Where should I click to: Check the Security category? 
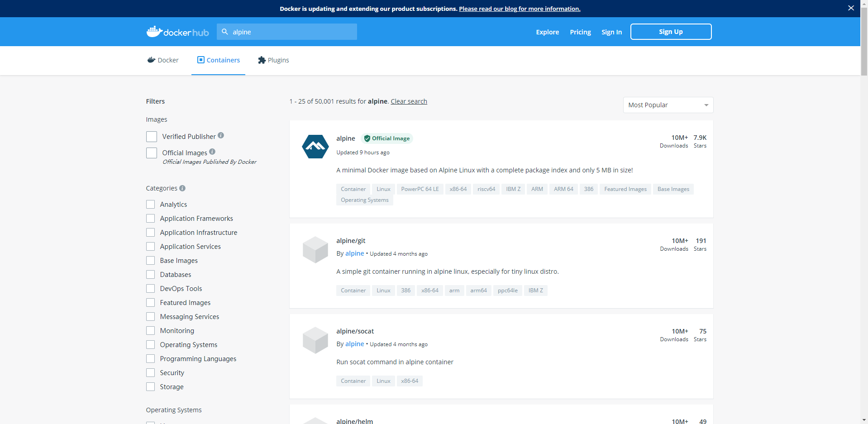[151, 373]
